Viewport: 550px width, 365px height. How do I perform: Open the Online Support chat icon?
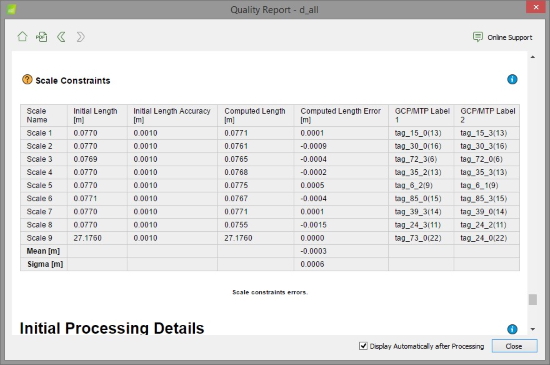click(x=477, y=37)
